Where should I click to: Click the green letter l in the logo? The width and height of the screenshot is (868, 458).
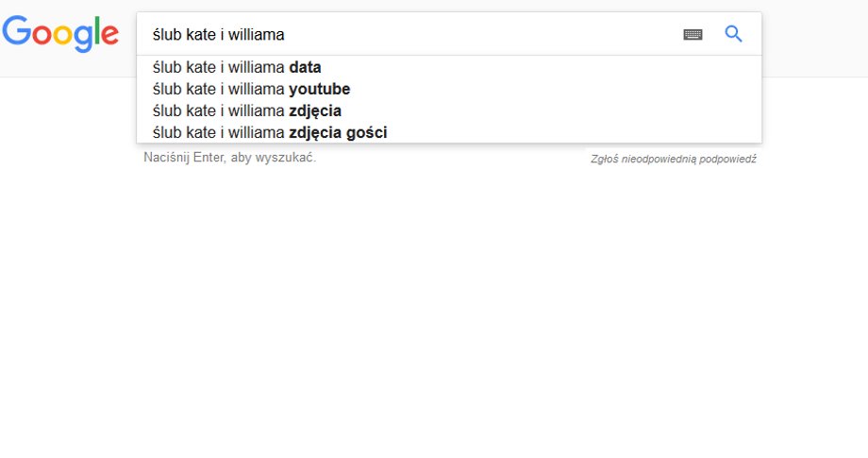pos(96,30)
